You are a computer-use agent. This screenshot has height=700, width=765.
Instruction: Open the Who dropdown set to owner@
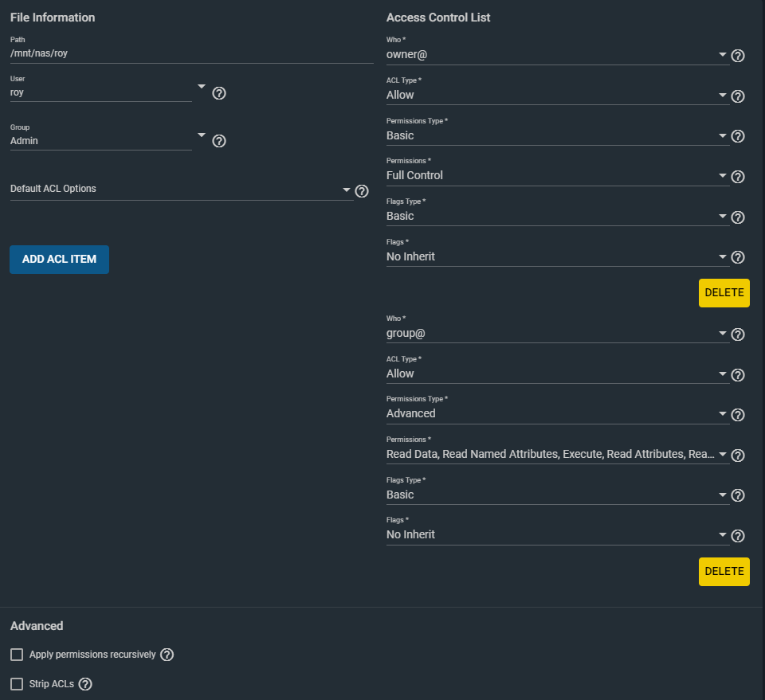click(557, 55)
